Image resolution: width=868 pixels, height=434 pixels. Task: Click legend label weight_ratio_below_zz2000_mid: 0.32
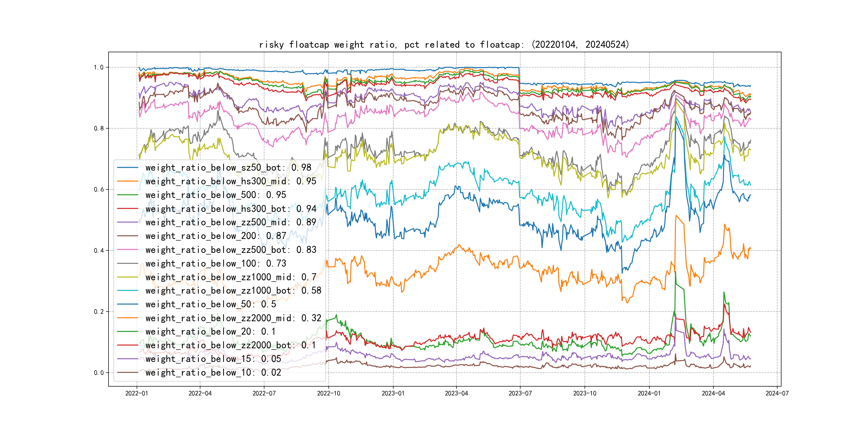233,318
